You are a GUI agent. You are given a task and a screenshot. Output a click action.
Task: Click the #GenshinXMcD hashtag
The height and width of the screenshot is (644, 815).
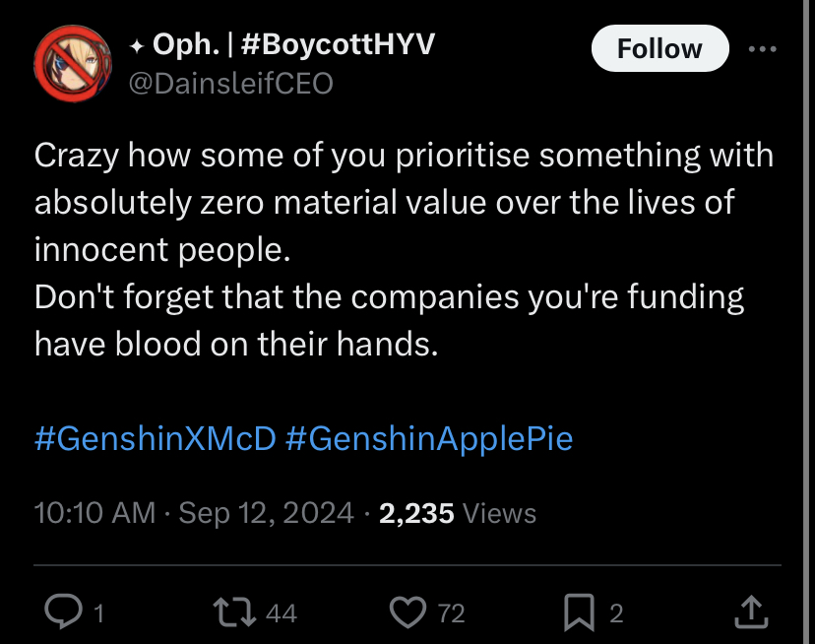[156, 438]
